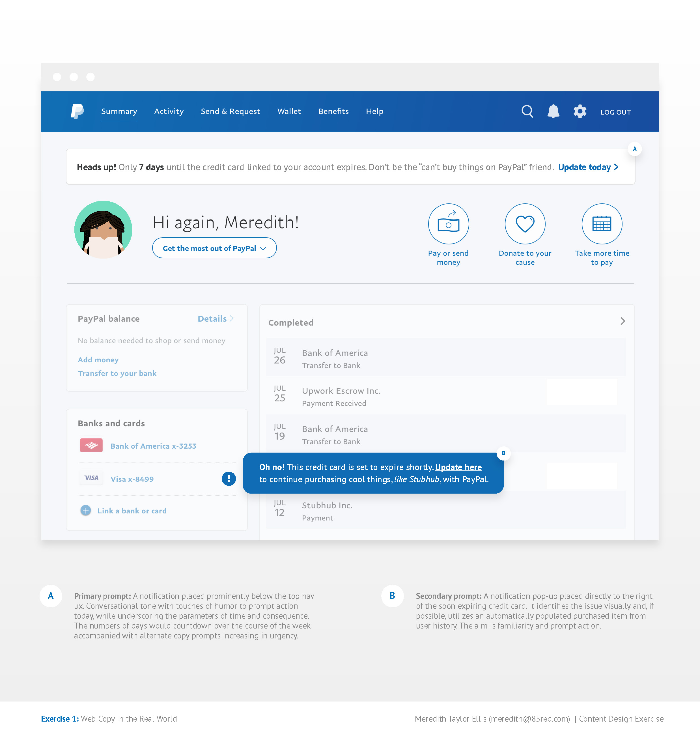Click the plus icon beside Link a bank or card
The height and width of the screenshot is (738, 700).
pos(85,510)
